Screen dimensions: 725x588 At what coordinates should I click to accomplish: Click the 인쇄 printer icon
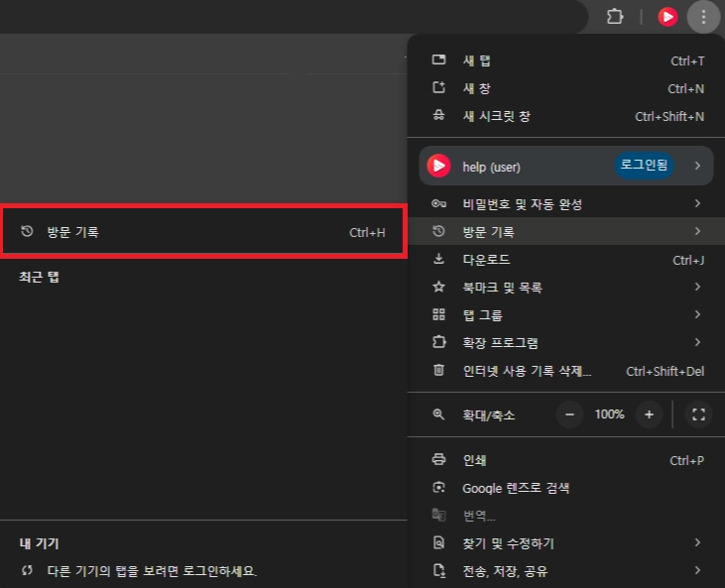(x=439, y=460)
